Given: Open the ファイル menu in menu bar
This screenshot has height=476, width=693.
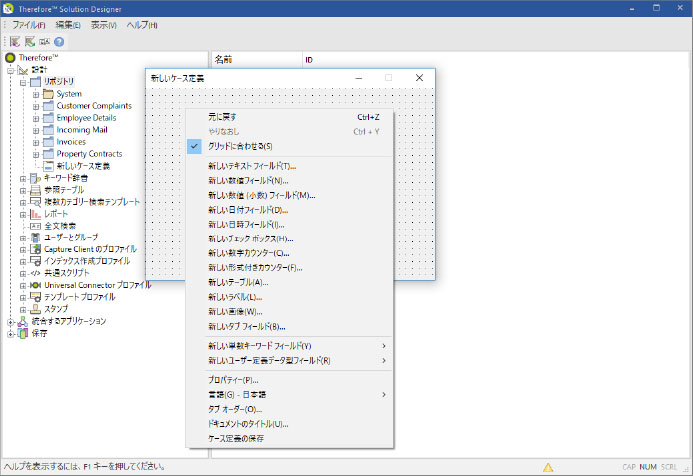Looking at the screenshot, I should click(x=28, y=24).
